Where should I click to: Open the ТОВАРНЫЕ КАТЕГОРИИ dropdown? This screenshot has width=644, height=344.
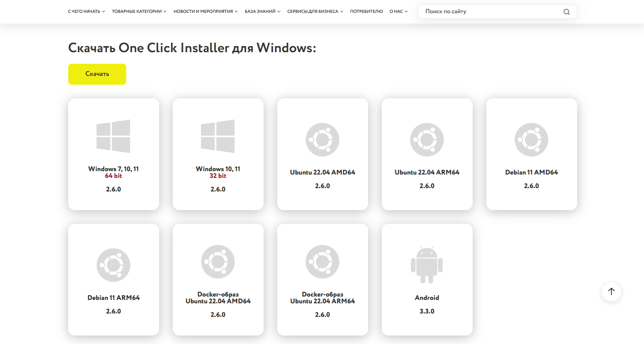click(139, 12)
